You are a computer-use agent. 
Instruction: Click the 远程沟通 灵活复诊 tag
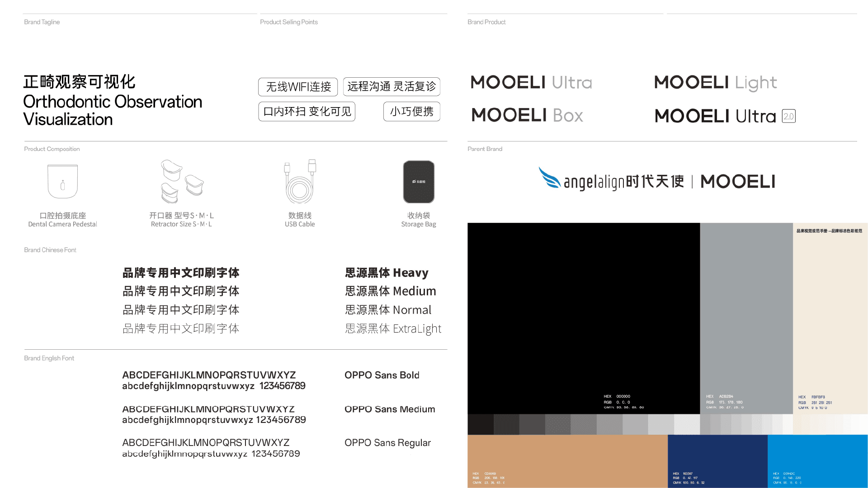[x=392, y=87]
